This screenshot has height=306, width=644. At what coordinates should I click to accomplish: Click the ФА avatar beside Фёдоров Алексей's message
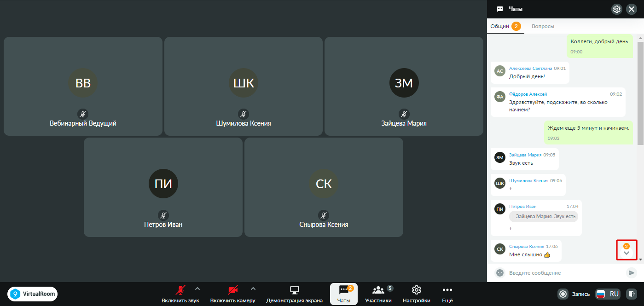pyautogui.click(x=499, y=97)
